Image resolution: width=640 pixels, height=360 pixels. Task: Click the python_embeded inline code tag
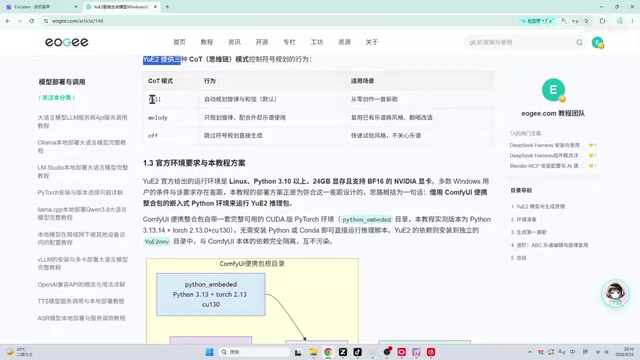click(367, 220)
